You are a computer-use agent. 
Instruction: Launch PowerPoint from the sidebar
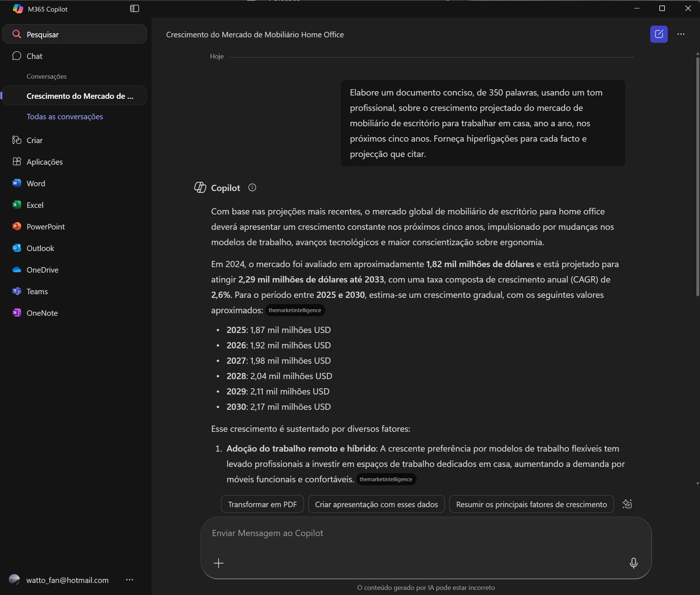[45, 227]
